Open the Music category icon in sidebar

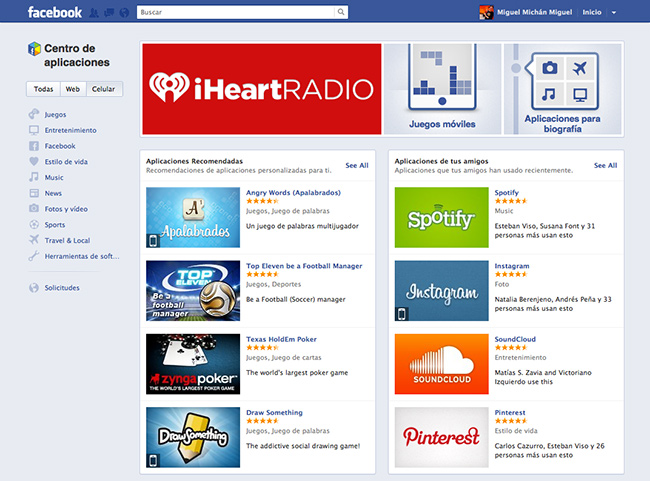34,177
